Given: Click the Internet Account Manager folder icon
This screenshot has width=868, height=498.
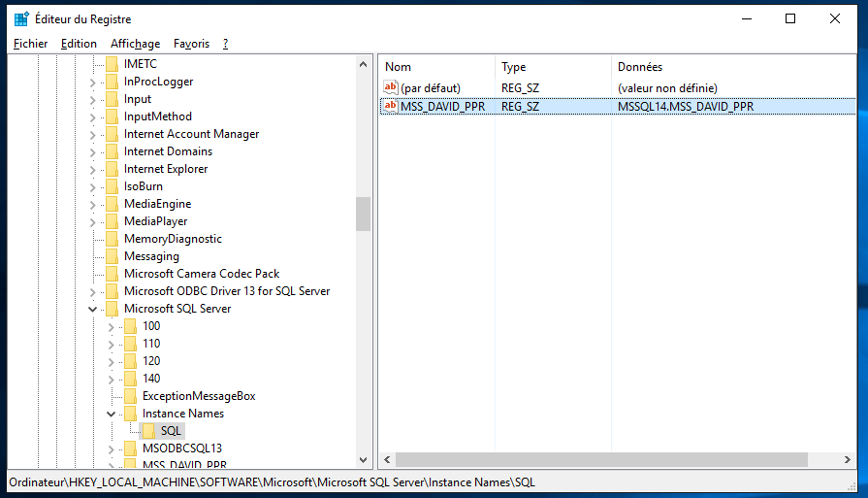Looking at the screenshot, I should pyautogui.click(x=112, y=134).
